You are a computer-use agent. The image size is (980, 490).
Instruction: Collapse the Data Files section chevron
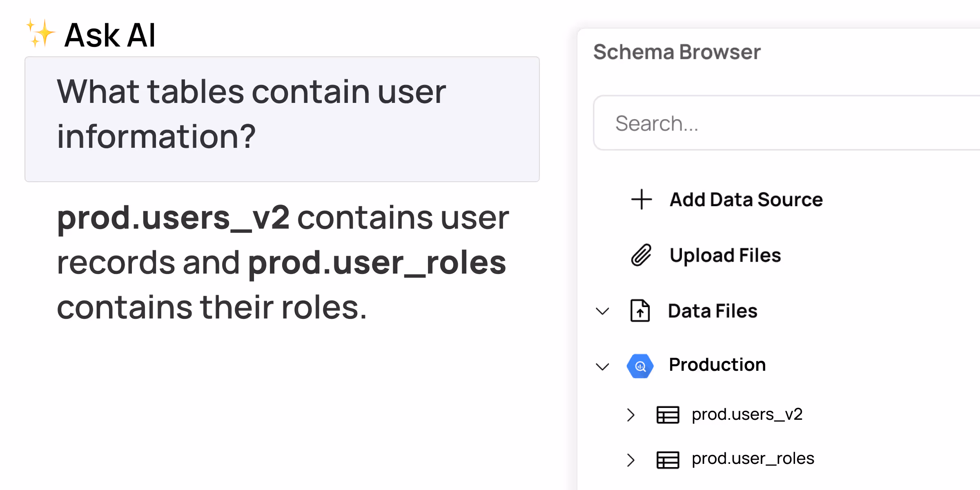pos(602,311)
